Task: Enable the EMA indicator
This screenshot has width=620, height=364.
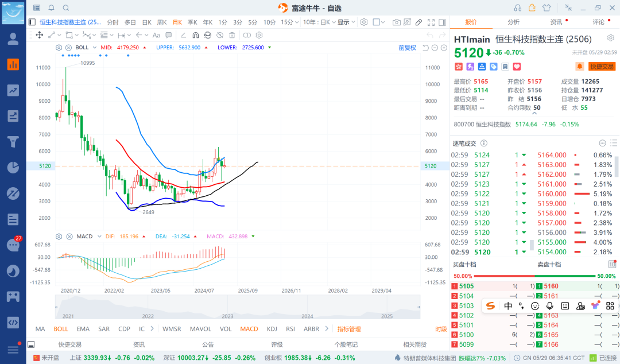Action: [x=83, y=329]
